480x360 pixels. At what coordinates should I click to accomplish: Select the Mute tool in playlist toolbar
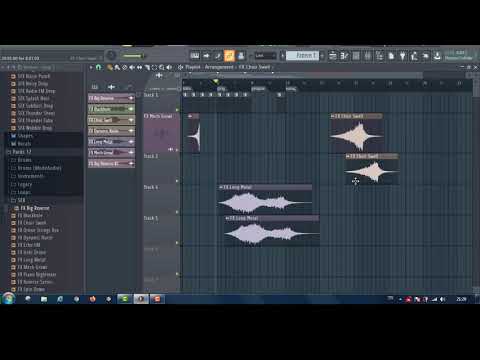coord(132,67)
